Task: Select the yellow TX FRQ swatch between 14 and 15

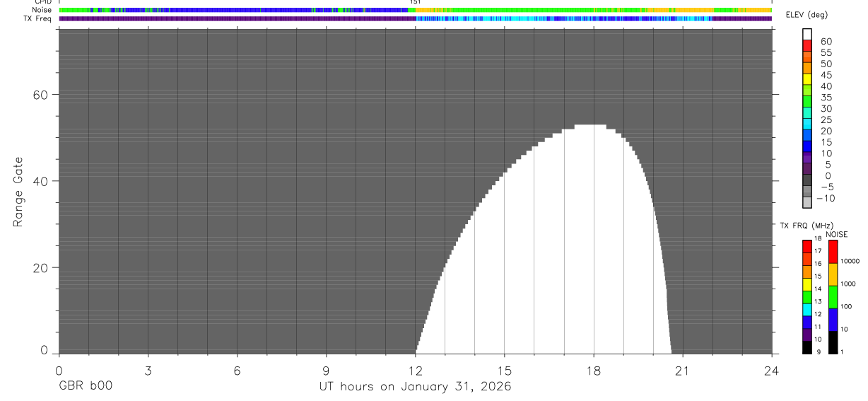Action: [x=807, y=284]
